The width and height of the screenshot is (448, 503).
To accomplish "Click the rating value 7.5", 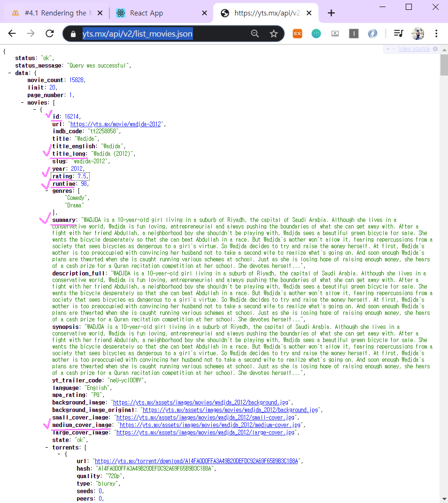I will coord(82,176).
